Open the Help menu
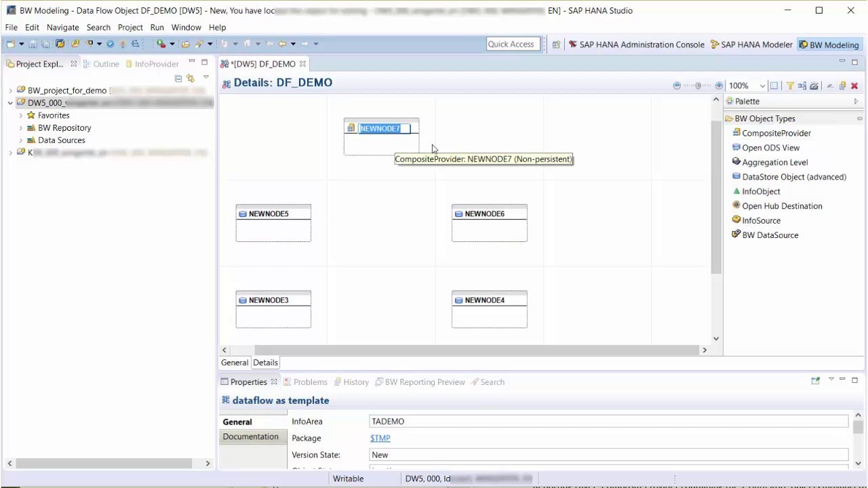Image resolution: width=868 pixels, height=488 pixels. tap(217, 27)
